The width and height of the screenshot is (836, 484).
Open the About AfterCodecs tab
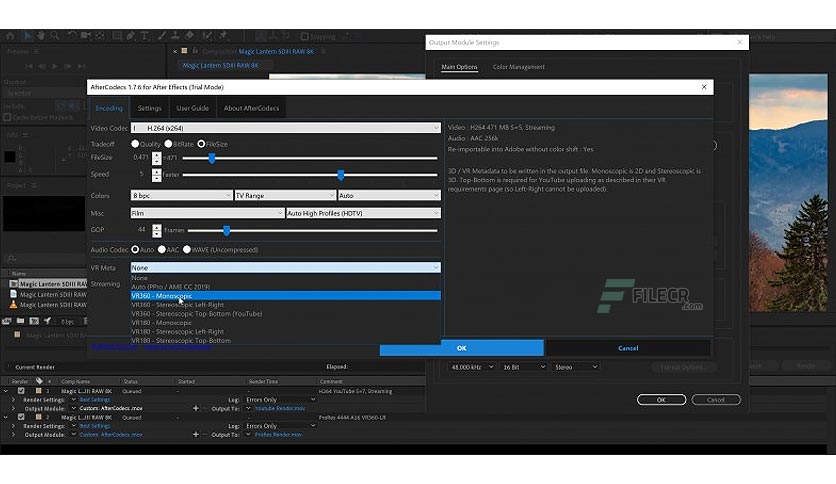(x=251, y=108)
